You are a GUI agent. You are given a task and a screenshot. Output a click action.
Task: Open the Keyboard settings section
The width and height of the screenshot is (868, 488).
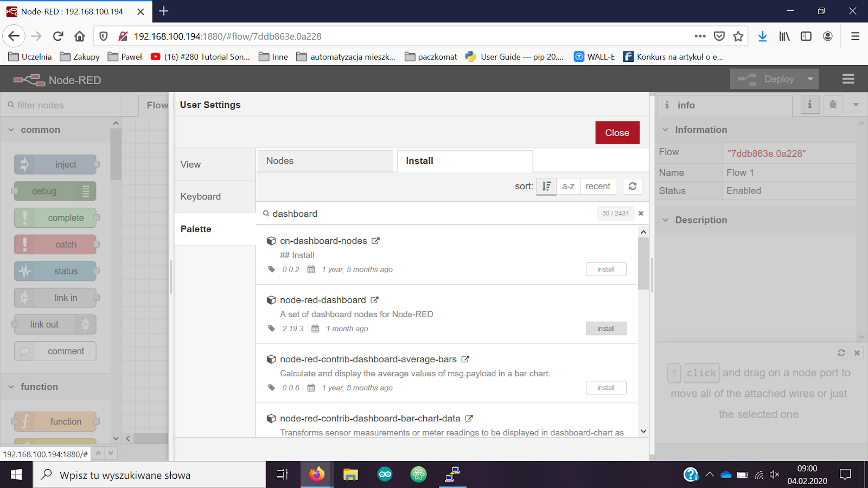(215, 196)
